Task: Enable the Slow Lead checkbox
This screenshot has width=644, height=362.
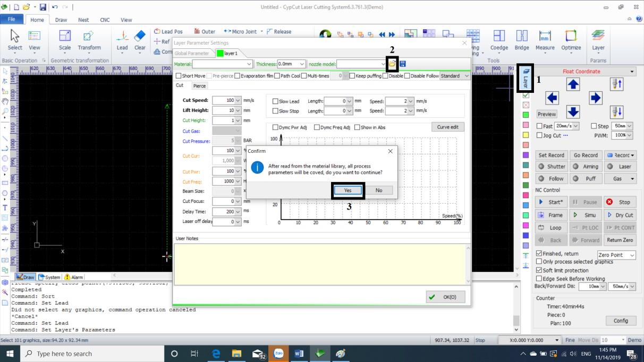Action: pos(275,101)
